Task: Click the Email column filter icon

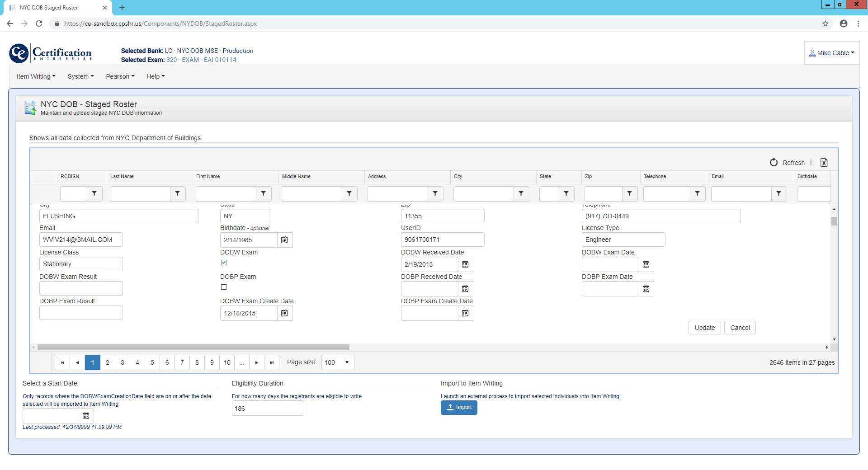Action: click(778, 193)
